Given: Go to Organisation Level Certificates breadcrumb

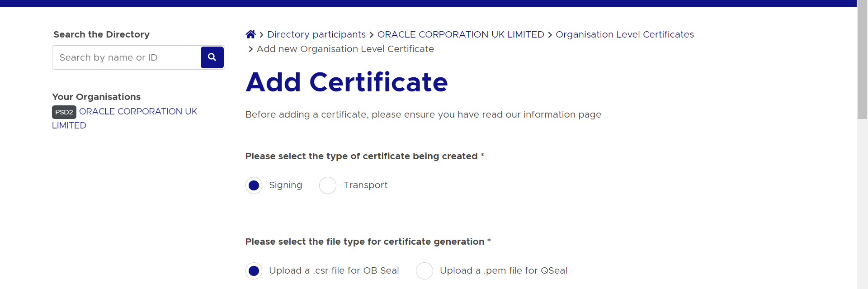Looking at the screenshot, I should 624,34.
